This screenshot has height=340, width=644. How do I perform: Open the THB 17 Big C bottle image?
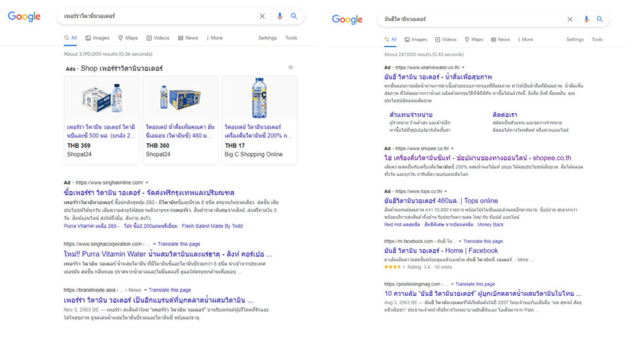click(259, 99)
